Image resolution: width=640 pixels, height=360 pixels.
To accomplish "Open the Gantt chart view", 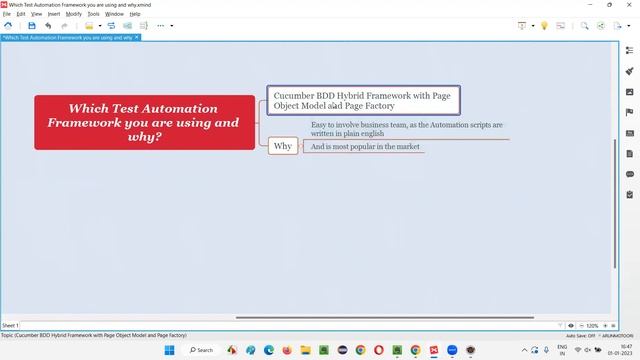I will tap(561, 26).
